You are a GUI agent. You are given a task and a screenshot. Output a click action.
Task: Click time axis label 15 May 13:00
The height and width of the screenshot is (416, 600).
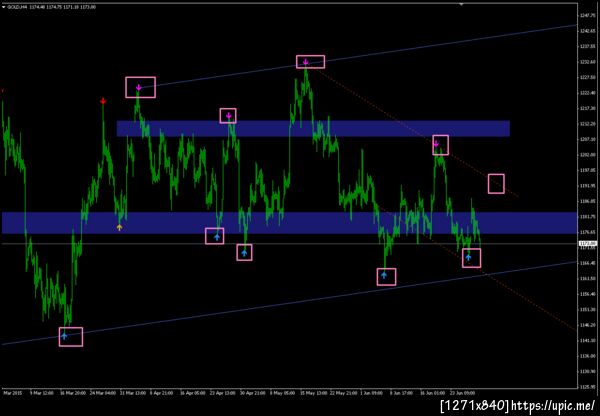click(x=313, y=393)
